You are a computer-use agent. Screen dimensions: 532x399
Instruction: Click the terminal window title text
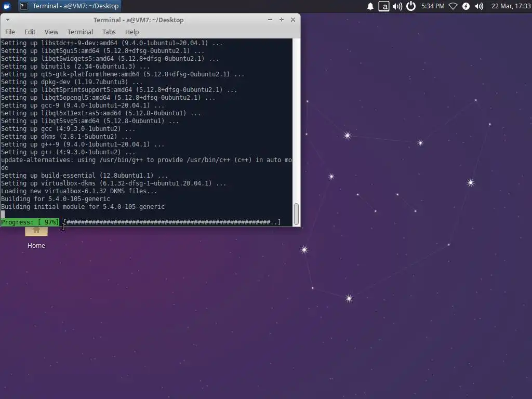pyautogui.click(x=138, y=20)
